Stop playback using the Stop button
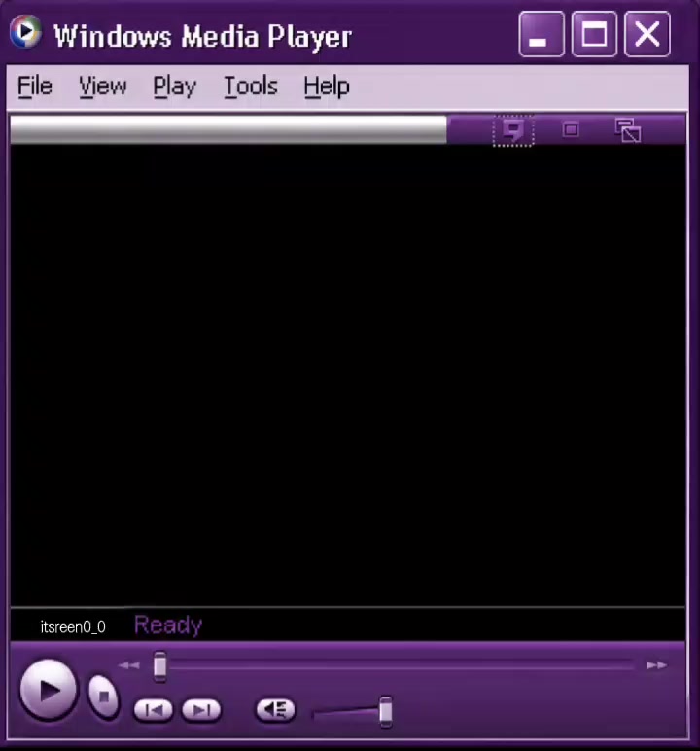 coord(104,697)
